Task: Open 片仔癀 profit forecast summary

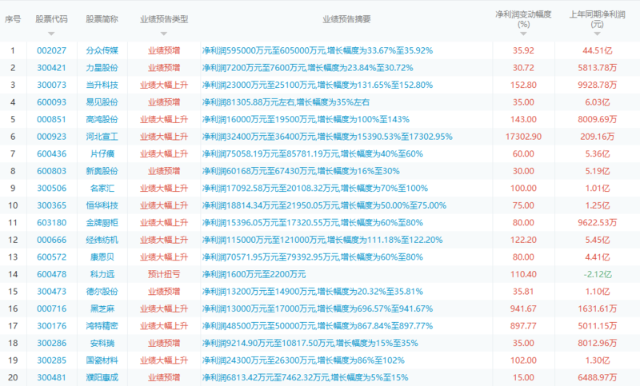Action: (313, 154)
